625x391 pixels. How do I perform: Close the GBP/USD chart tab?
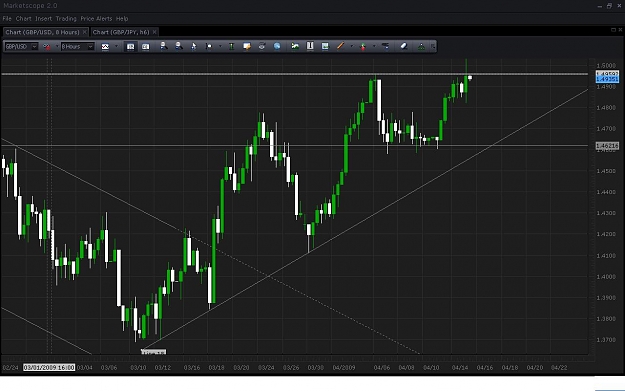[85, 32]
